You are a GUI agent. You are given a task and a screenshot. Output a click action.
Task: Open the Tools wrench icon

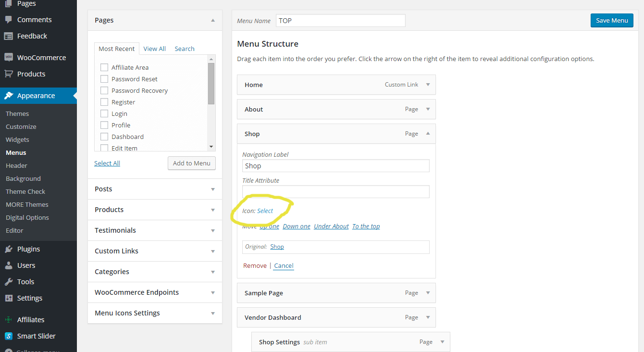(x=8, y=282)
